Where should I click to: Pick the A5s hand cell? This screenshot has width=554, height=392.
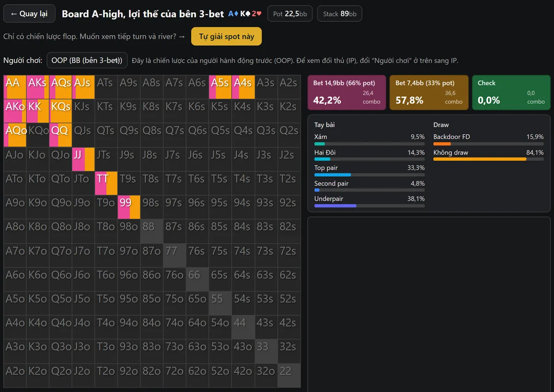tap(220, 87)
